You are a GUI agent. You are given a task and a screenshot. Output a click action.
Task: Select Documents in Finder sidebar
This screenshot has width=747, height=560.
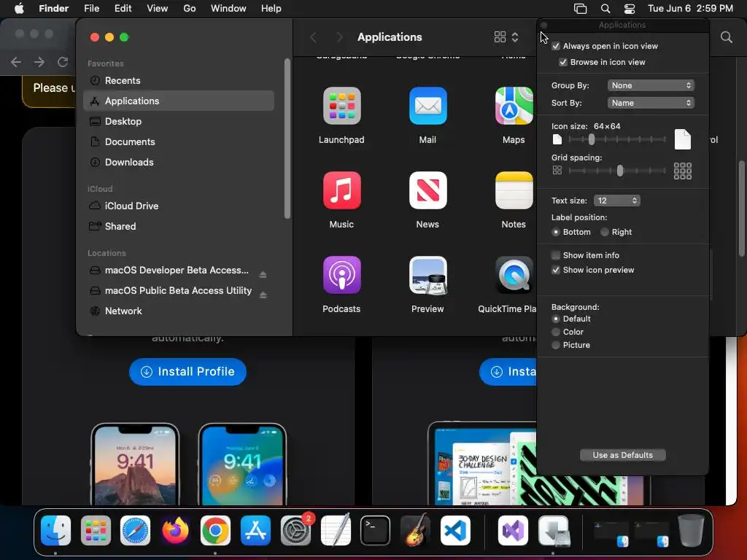tap(179, 142)
